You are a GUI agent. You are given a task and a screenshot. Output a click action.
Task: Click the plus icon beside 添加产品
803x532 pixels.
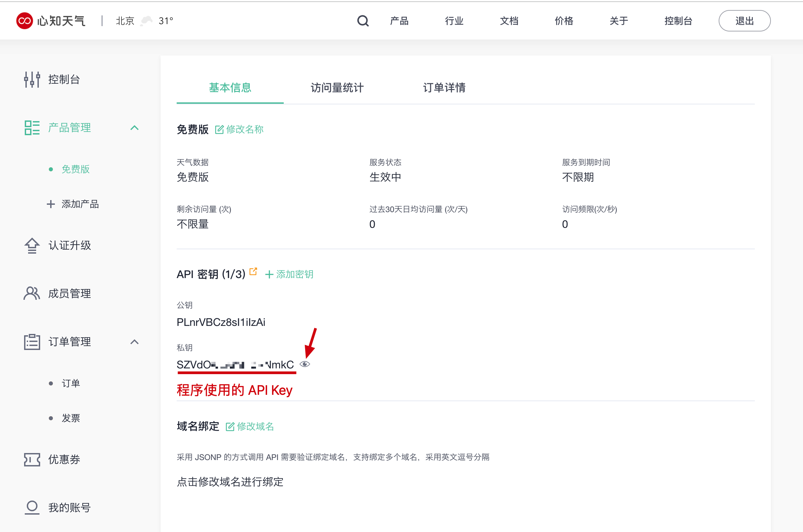(51, 204)
